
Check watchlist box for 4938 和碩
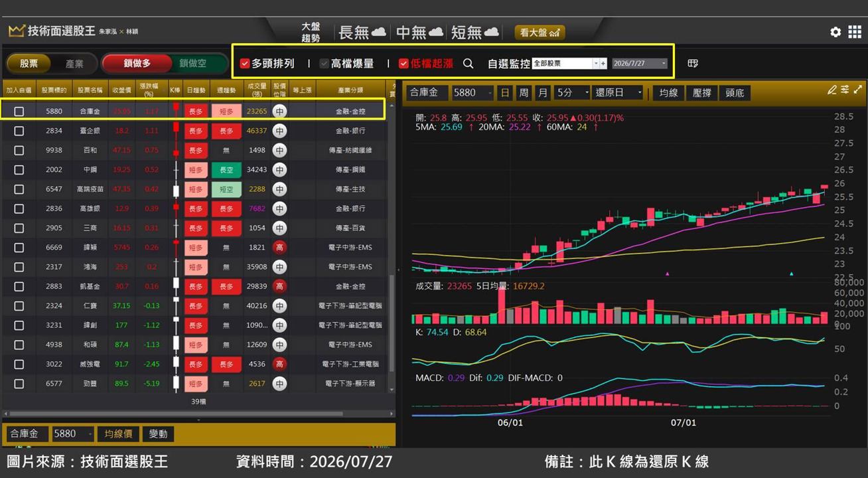pos(19,345)
